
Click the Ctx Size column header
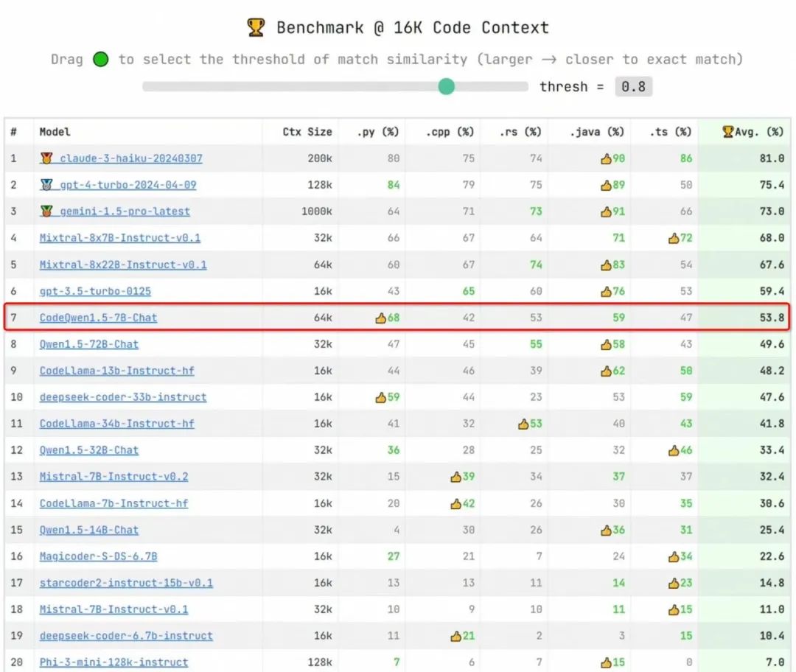pyautogui.click(x=307, y=132)
